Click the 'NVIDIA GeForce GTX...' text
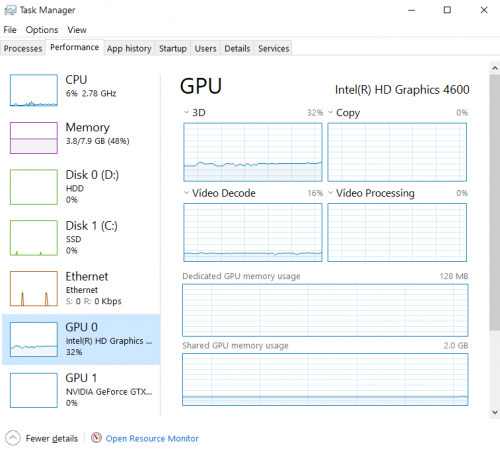This screenshot has width=500, height=456. [109, 392]
